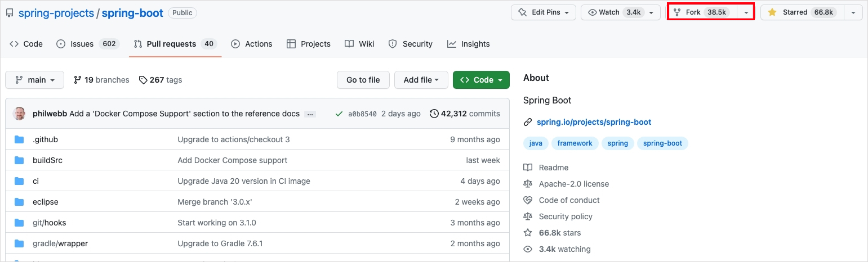View 42,312 commits history
The height and width of the screenshot is (262, 868).
coord(465,114)
